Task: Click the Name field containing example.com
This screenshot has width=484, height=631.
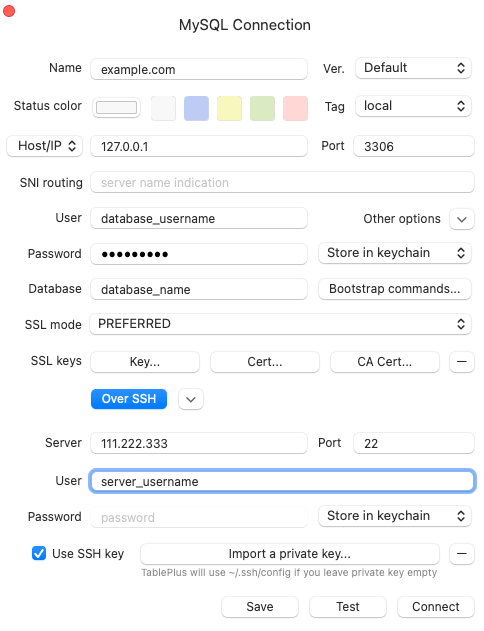Action: [199, 69]
